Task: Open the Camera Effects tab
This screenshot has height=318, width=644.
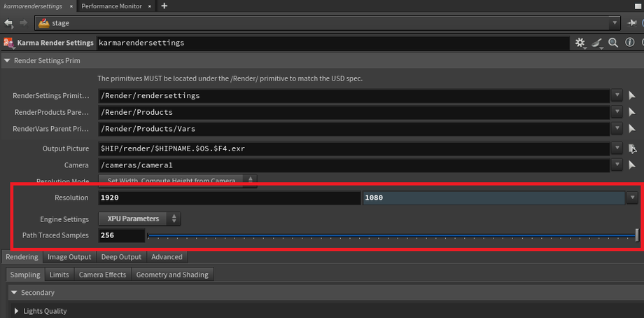Action: click(102, 275)
